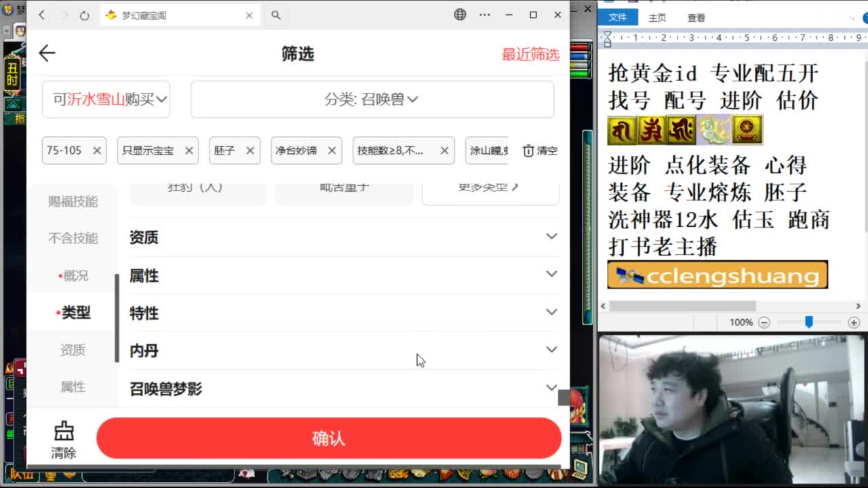Click the 100% zoom level text

(741, 323)
